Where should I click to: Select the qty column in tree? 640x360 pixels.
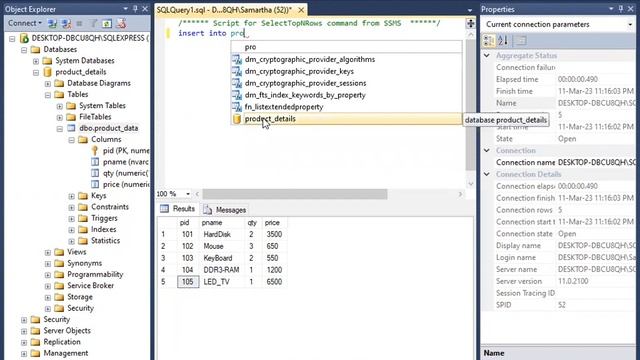point(126,173)
